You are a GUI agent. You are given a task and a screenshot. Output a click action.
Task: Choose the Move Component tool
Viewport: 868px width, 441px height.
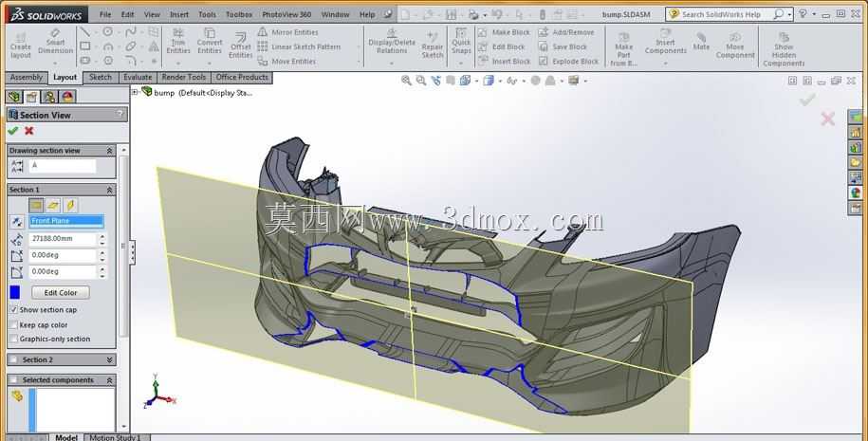tap(735, 45)
